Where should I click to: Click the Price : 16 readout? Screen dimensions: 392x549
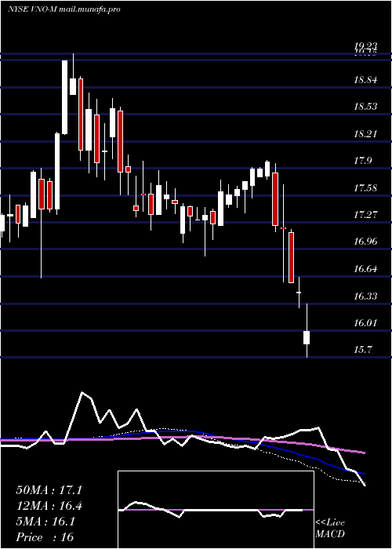tap(45, 537)
